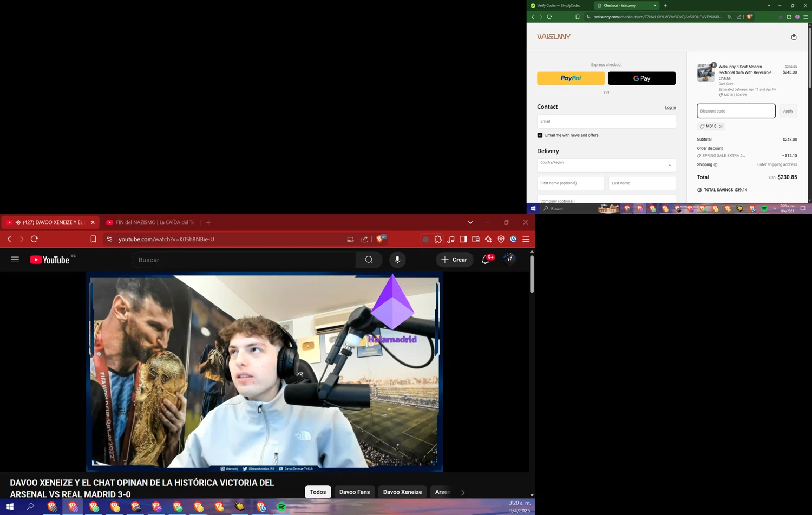Viewport: 812px width, 515px height.
Task: Click the share icon in YouTube address bar
Action: point(364,239)
